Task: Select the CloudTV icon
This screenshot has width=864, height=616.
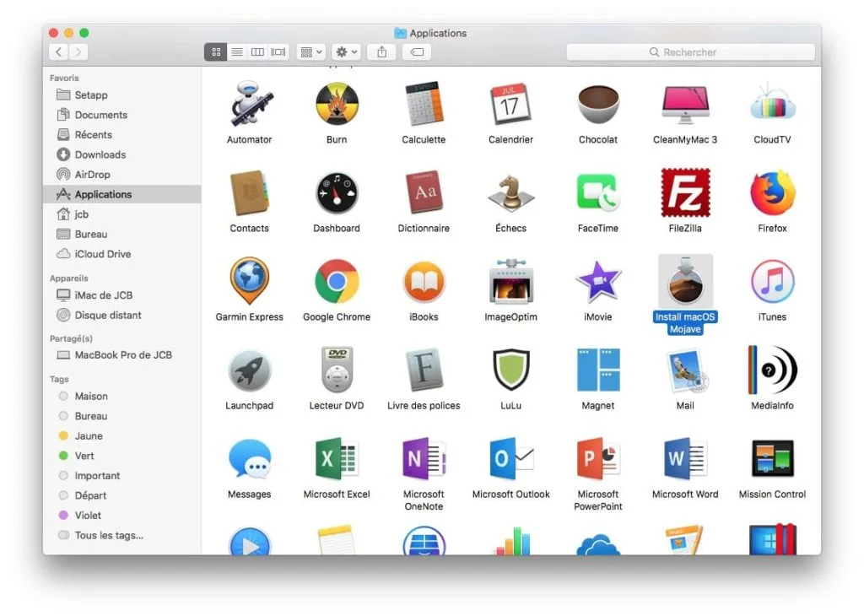Action: point(772,104)
